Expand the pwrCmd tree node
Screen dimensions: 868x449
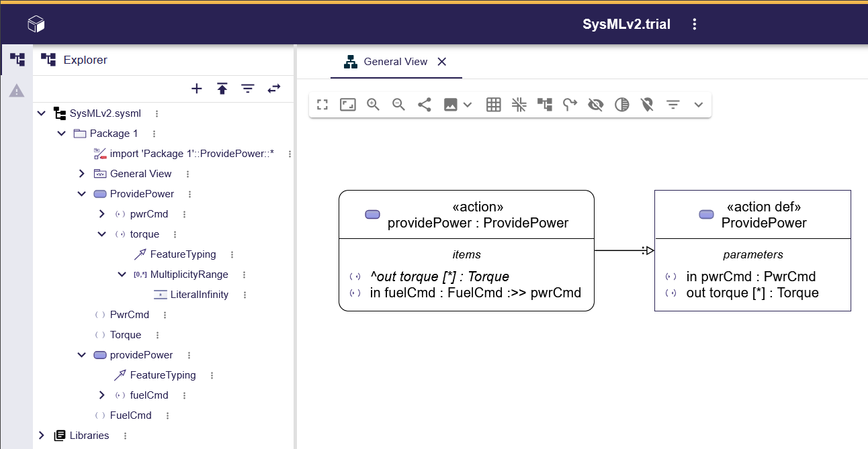[x=102, y=214]
